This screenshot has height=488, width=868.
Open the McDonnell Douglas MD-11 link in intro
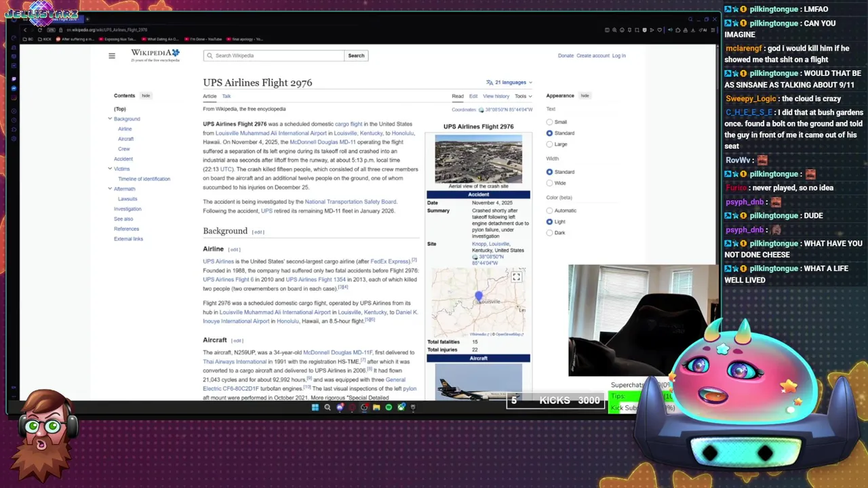click(323, 142)
